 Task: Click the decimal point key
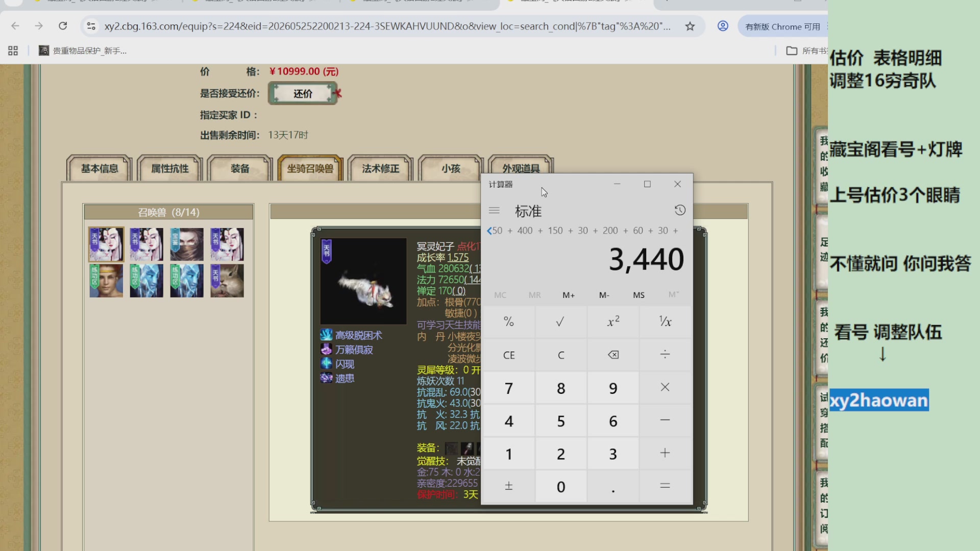[x=613, y=486]
